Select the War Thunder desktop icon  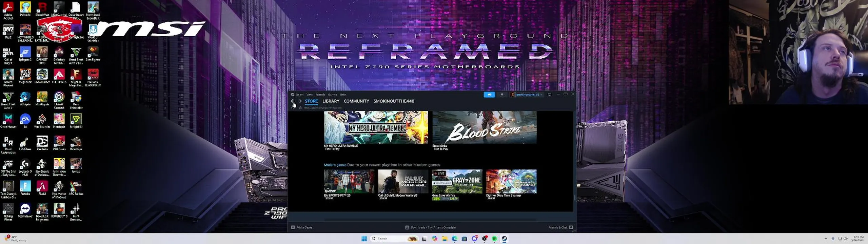tap(42, 121)
